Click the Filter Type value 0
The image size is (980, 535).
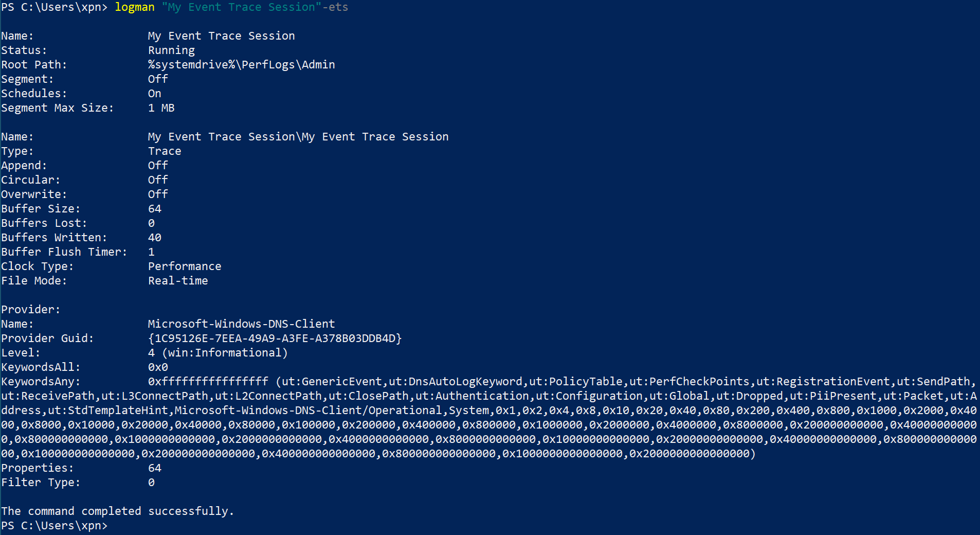[x=151, y=483]
